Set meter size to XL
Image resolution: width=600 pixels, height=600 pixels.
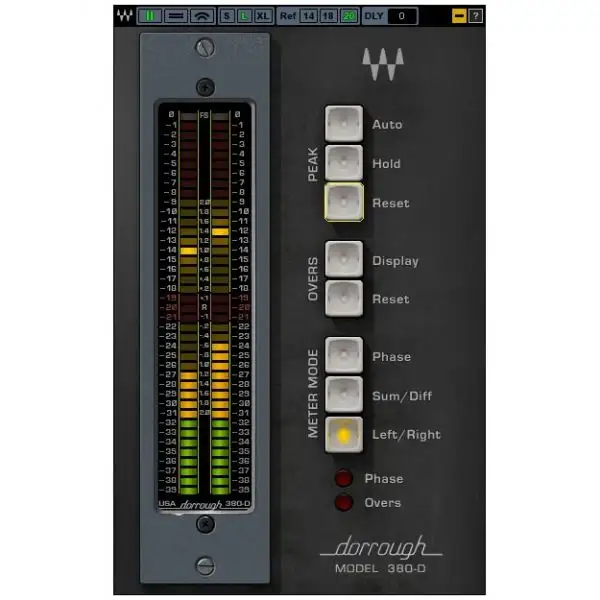point(262,16)
